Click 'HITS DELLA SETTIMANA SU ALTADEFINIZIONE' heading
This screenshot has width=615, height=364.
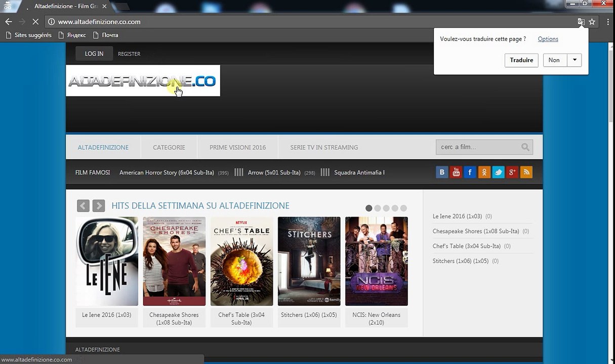click(200, 206)
